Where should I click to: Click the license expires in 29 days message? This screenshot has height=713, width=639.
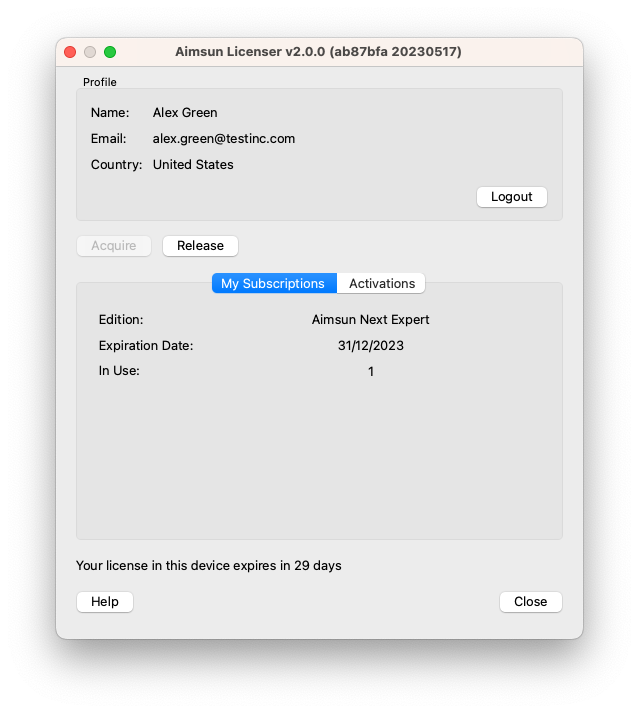click(x=209, y=565)
